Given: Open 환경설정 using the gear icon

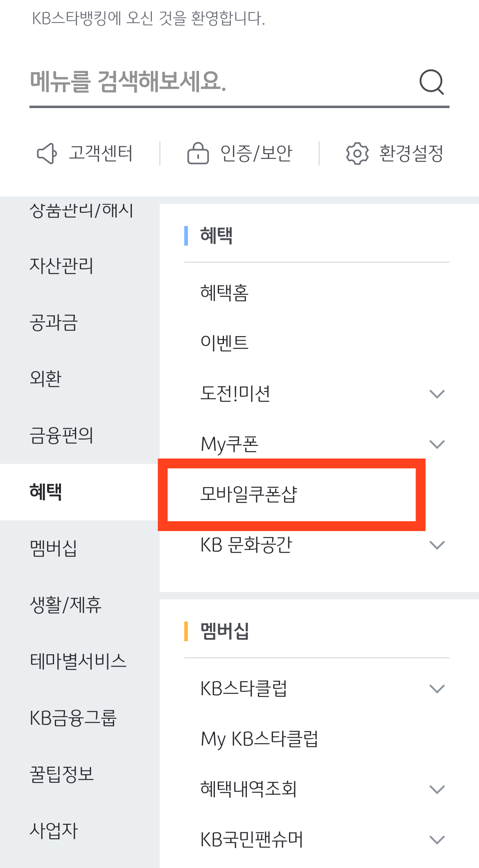Looking at the screenshot, I should tap(356, 154).
